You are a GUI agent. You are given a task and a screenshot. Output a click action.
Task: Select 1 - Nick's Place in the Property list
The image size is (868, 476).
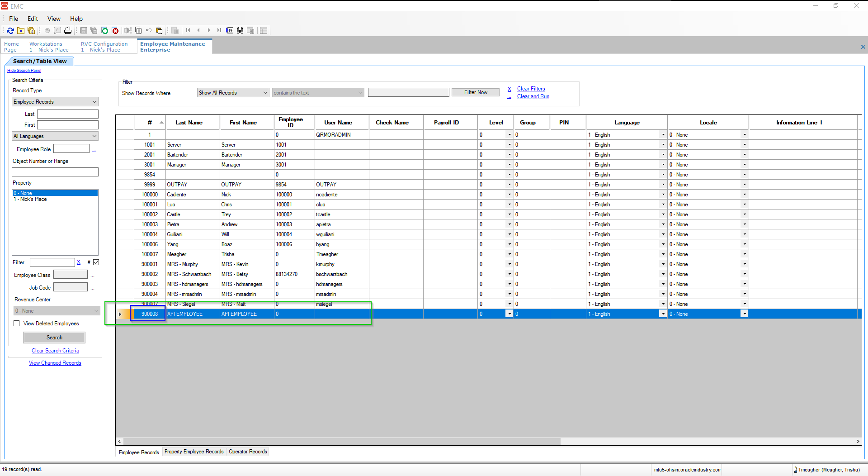pos(31,199)
